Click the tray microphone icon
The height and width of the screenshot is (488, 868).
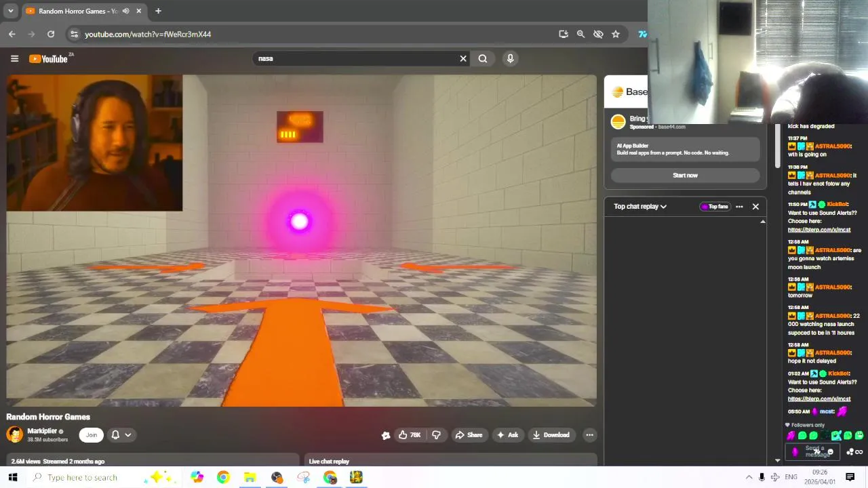pos(762,477)
